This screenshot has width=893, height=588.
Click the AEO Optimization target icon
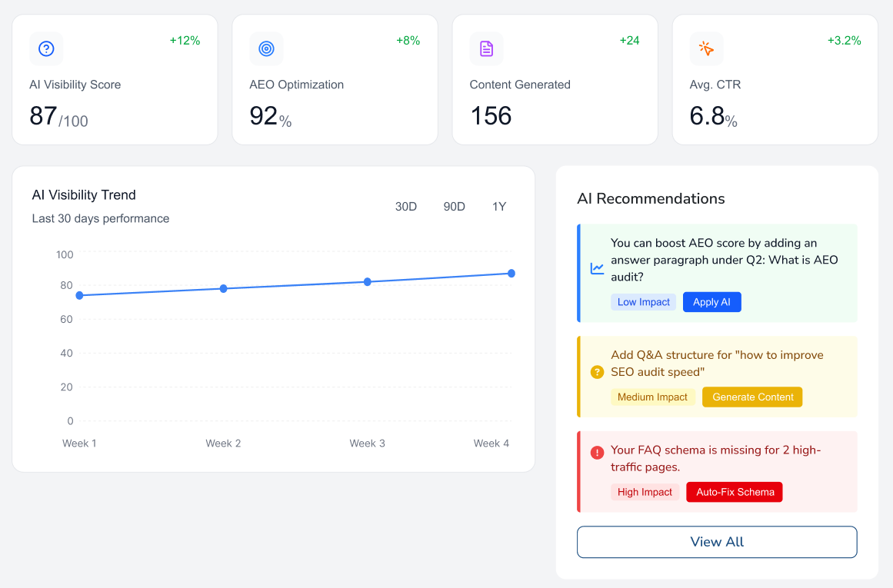[266, 48]
